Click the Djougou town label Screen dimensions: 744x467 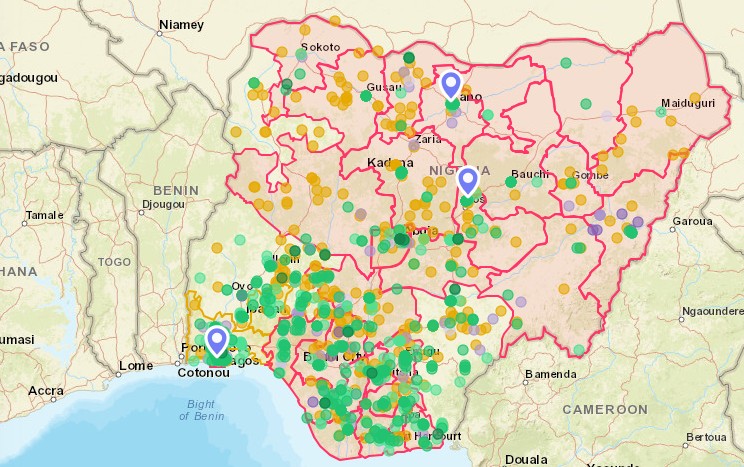(163, 204)
